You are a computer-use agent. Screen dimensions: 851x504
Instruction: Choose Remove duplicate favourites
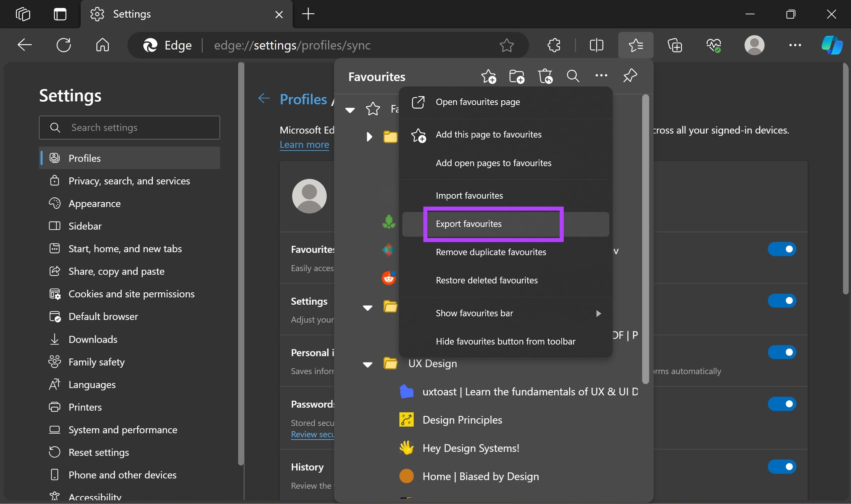coord(491,252)
